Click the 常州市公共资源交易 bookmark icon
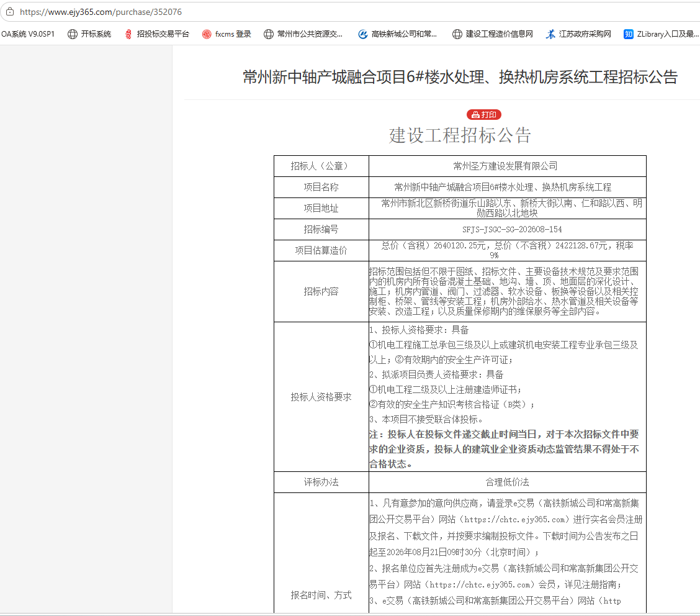The height and width of the screenshot is (616, 700). [x=268, y=34]
